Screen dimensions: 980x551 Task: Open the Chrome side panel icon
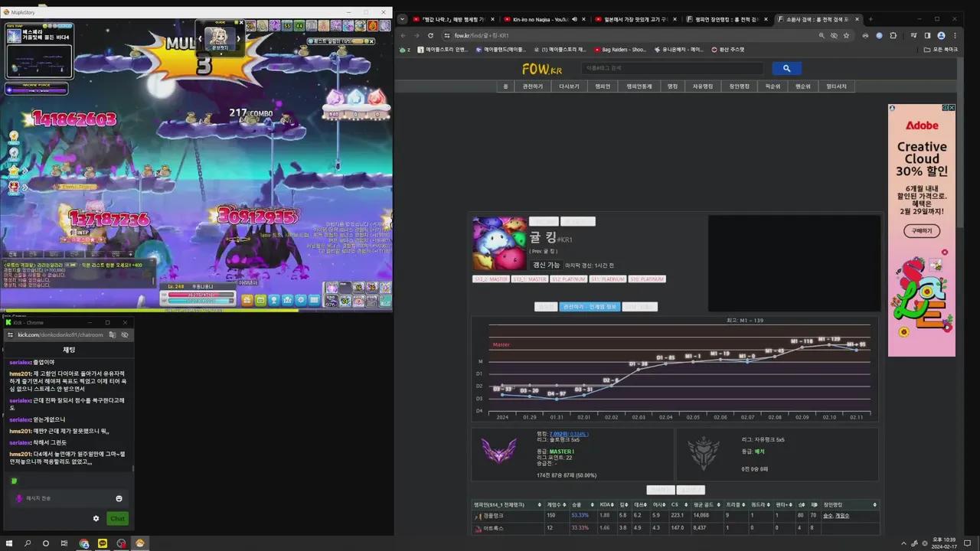927,35
